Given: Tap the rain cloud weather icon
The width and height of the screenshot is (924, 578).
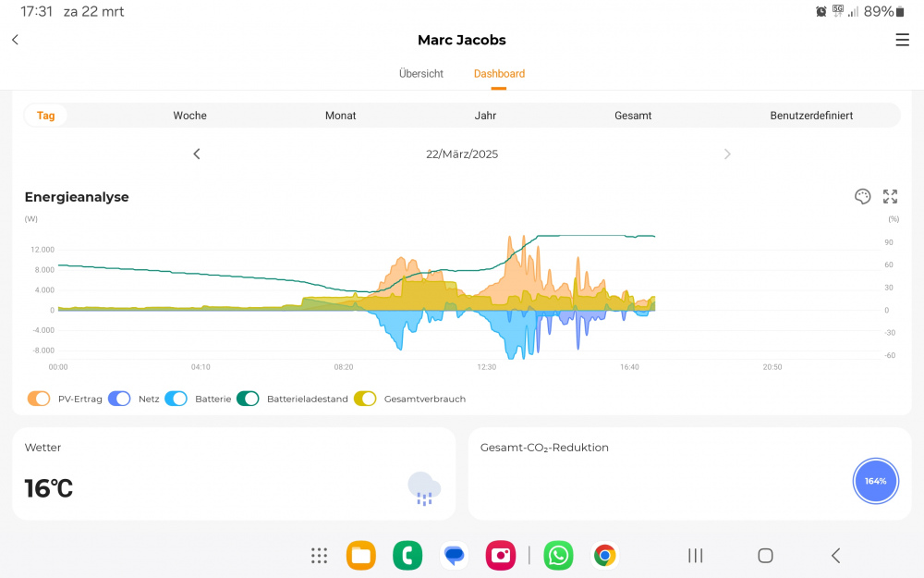Looking at the screenshot, I should tap(423, 487).
